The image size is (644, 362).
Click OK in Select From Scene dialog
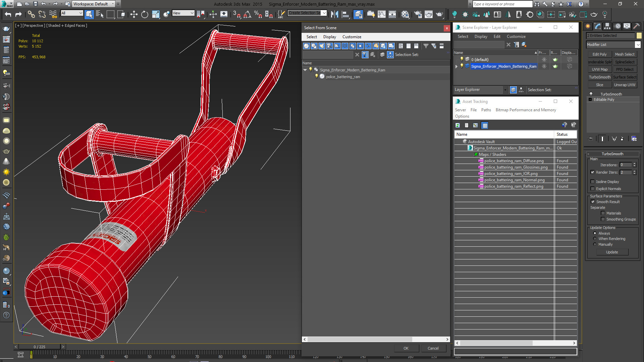406,348
